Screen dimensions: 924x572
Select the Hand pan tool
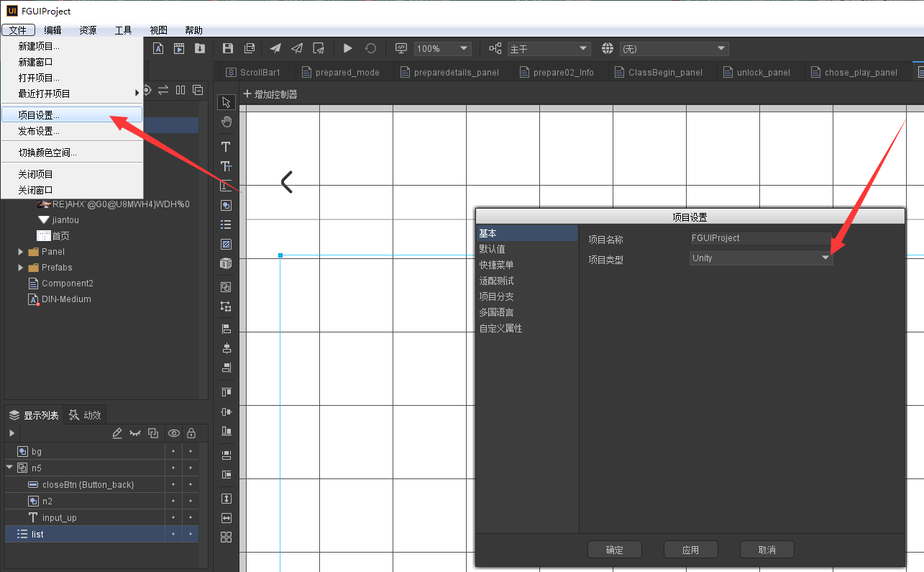point(226,122)
